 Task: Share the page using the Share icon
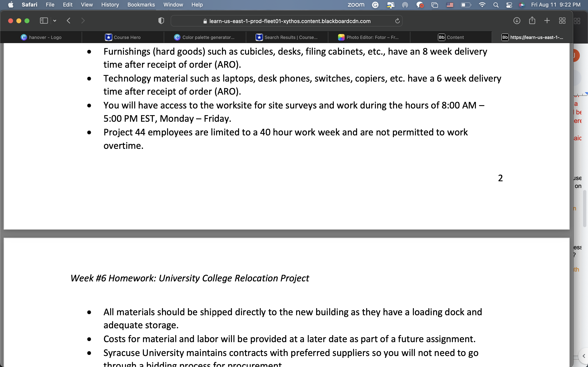(532, 21)
